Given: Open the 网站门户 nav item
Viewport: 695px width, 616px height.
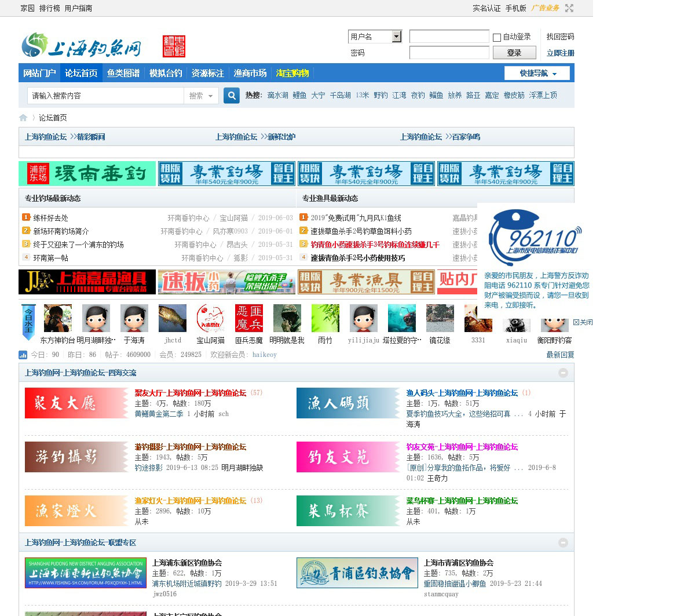Looking at the screenshot, I should (x=39, y=73).
